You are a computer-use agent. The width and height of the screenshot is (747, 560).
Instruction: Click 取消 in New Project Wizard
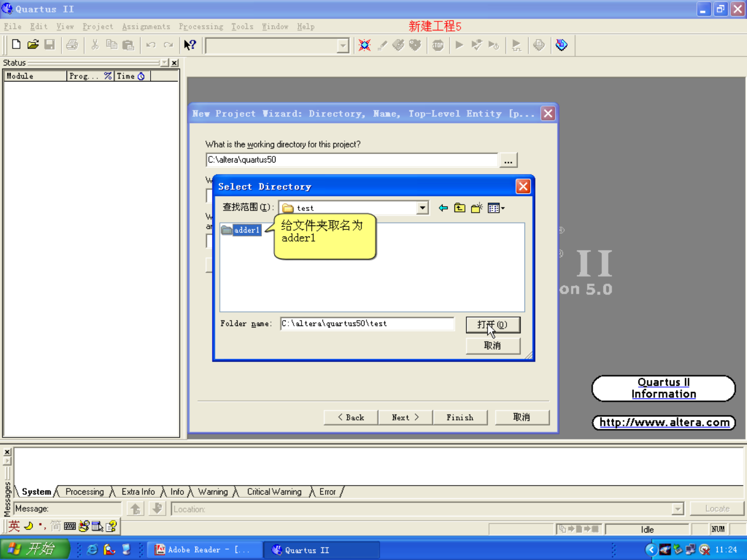point(522,417)
